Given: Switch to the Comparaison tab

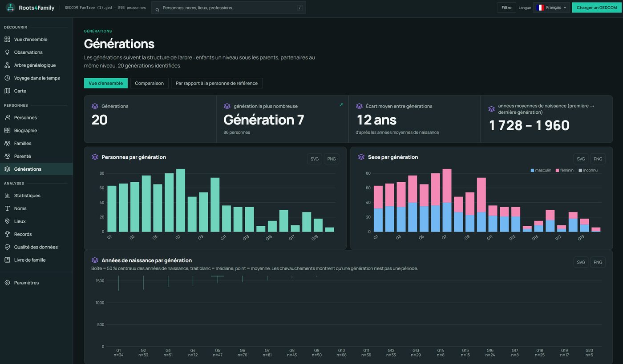Looking at the screenshot, I should pos(149,83).
